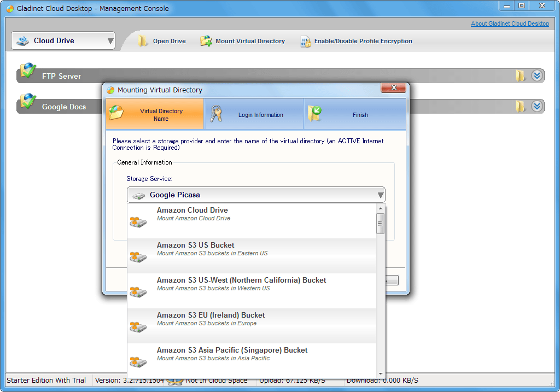Click Starter Edition With Trial status text

(46, 380)
